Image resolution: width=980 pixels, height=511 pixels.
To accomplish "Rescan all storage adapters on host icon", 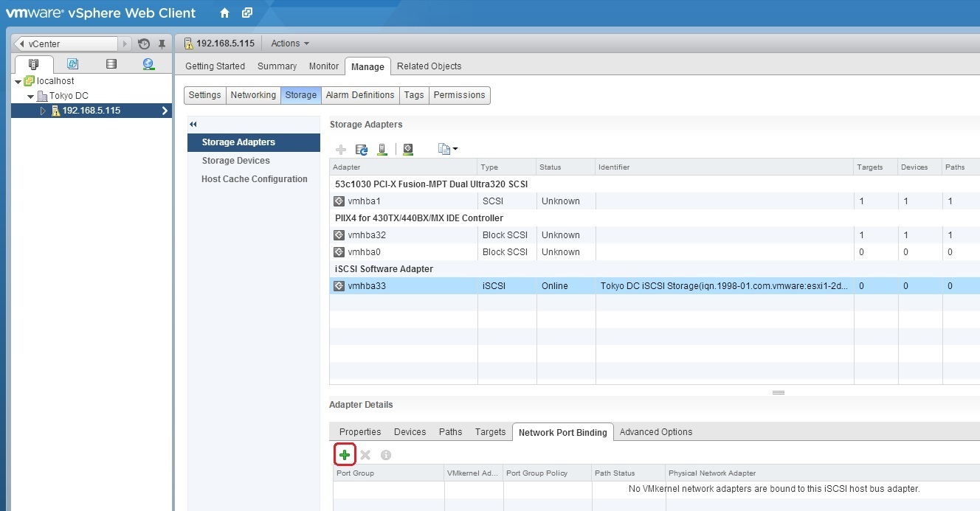I will (x=382, y=150).
